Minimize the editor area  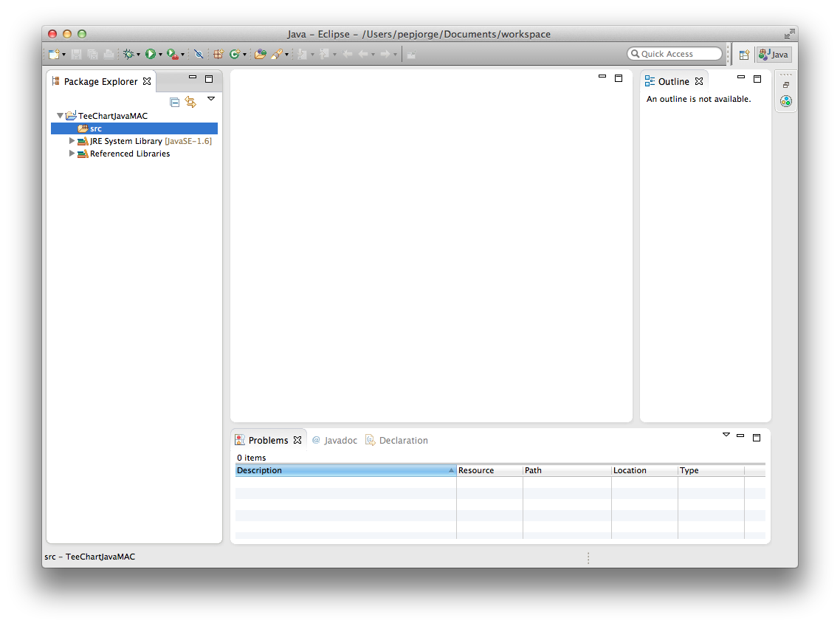coord(602,77)
